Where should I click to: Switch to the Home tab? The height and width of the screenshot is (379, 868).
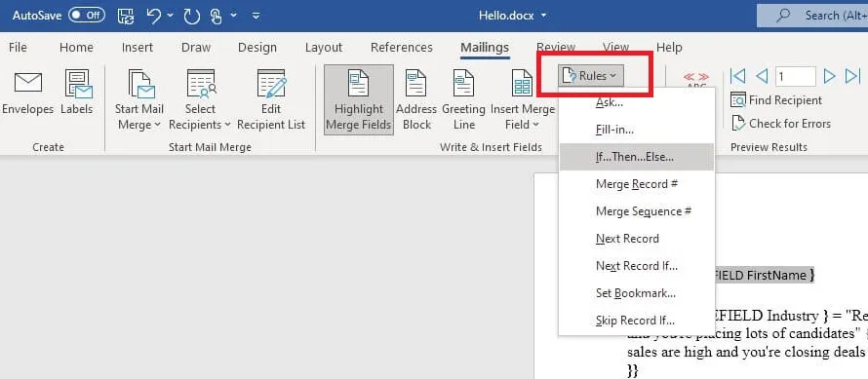point(76,48)
